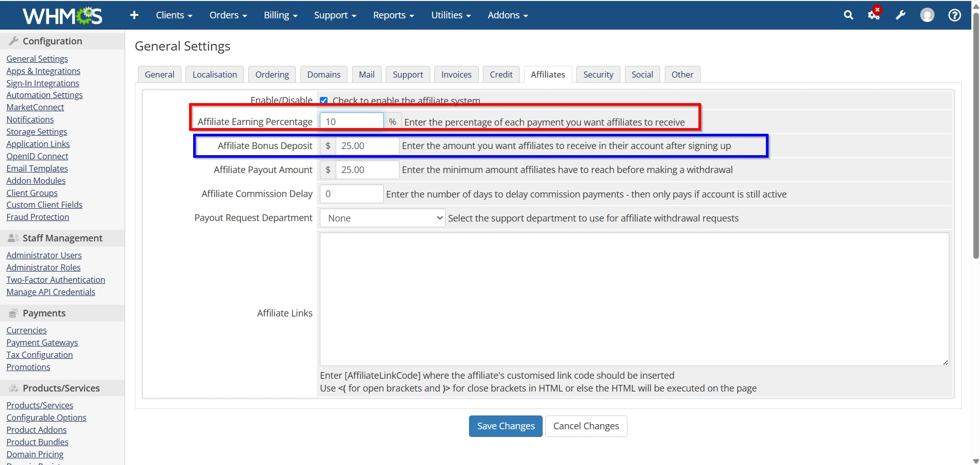Switch to the Ordering tab
Screen dimensions: 980x465
tap(272, 75)
